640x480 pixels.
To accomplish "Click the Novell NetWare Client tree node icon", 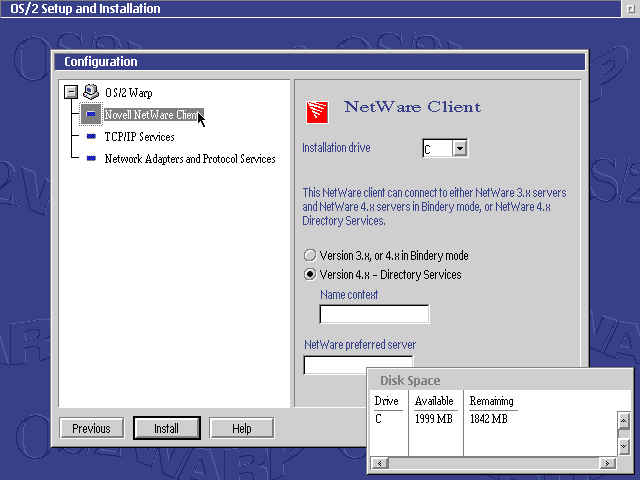I will (91, 114).
